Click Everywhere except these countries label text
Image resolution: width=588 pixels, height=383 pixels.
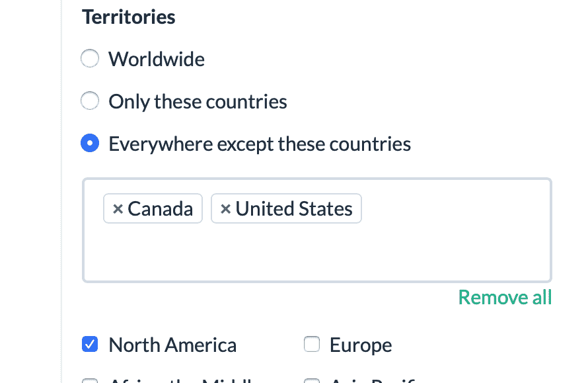[260, 144]
